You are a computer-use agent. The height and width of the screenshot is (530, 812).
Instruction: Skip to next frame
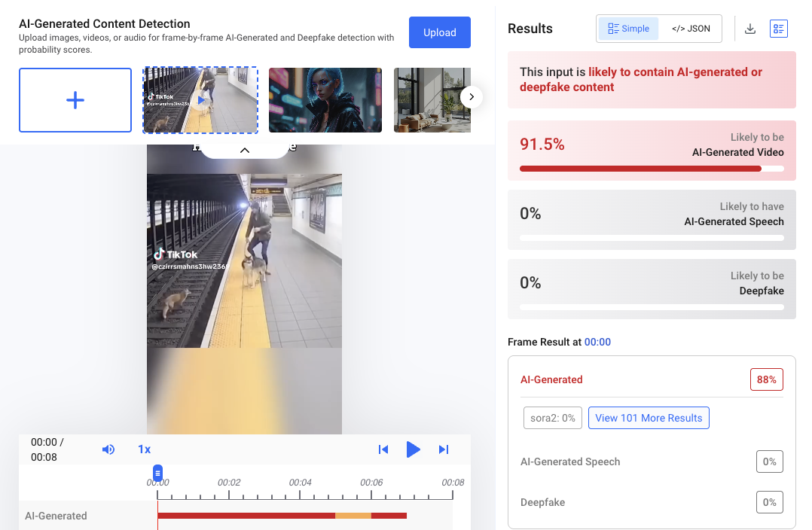pyautogui.click(x=444, y=449)
